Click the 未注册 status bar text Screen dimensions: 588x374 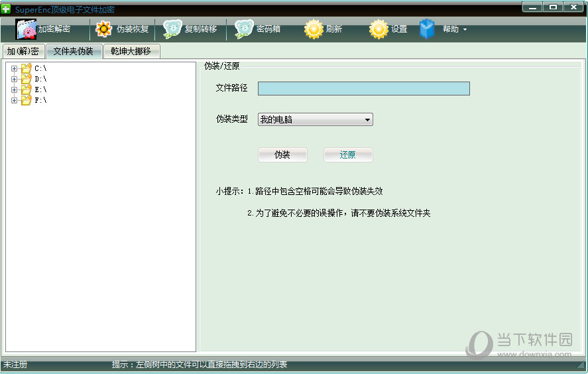(x=15, y=365)
